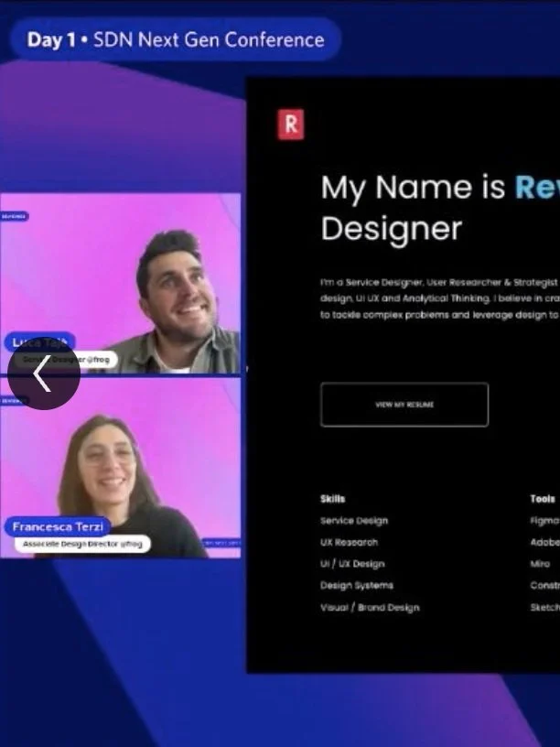Select the Service Design skill entry
The image size is (560, 747).
click(x=354, y=521)
